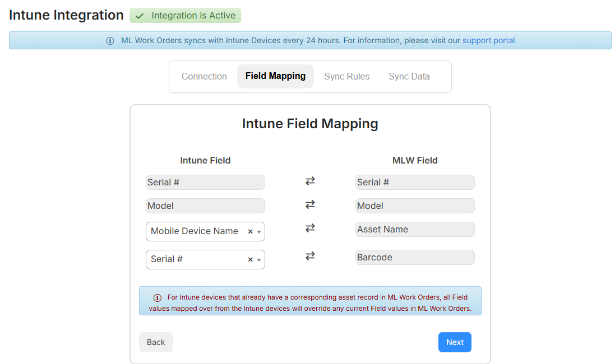615x364 pixels.
Task: Switch to the Sync Data tab
Action: pyautogui.click(x=409, y=76)
